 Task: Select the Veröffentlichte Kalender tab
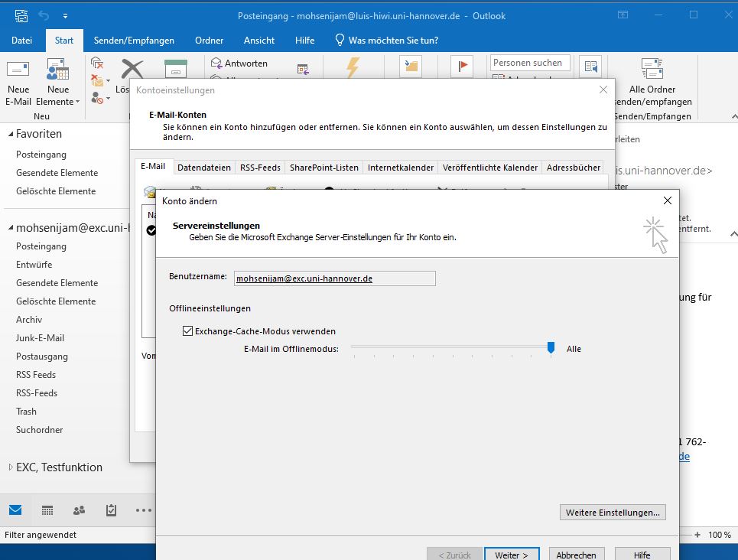tap(490, 168)
